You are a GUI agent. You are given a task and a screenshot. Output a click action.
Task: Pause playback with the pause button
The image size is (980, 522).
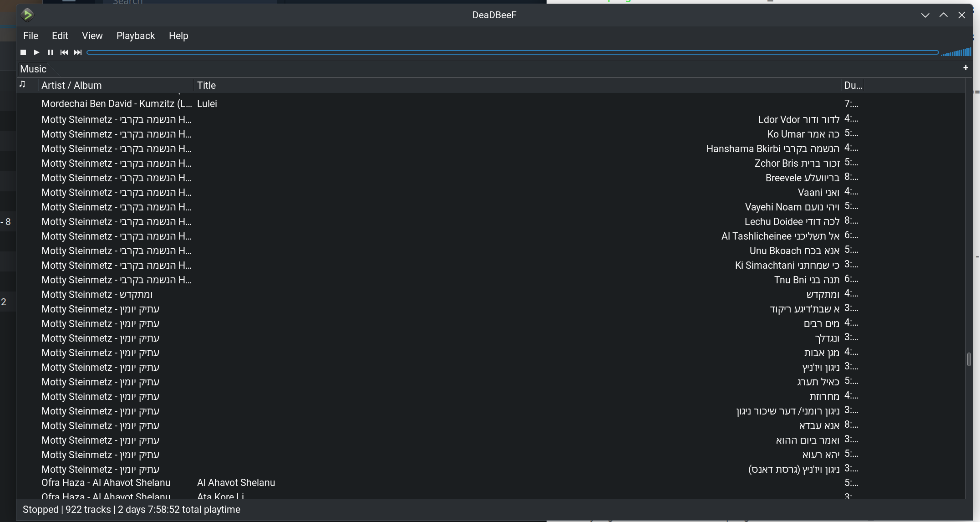click(51, 52)
